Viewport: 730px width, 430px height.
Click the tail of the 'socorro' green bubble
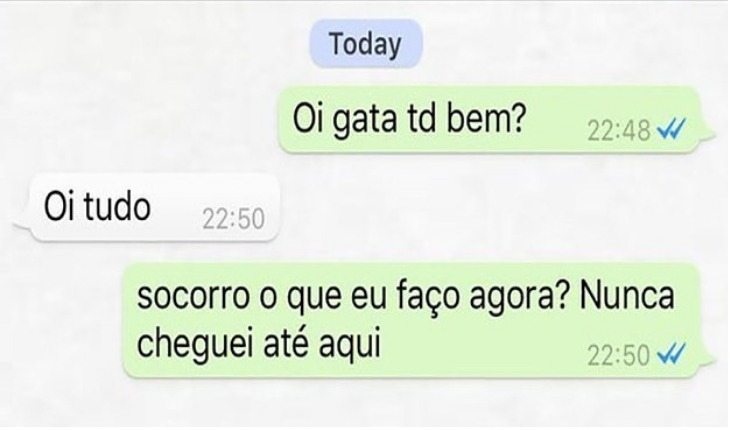click(707, 359)
